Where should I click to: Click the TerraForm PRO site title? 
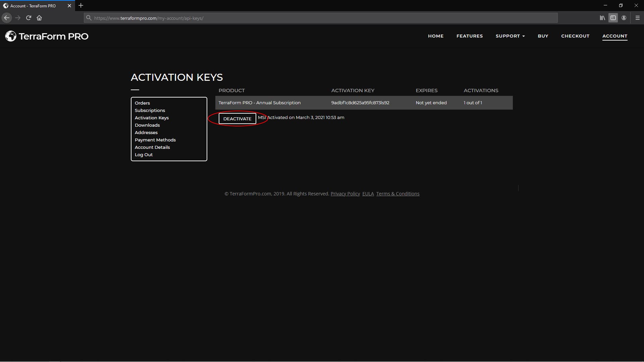54,36
